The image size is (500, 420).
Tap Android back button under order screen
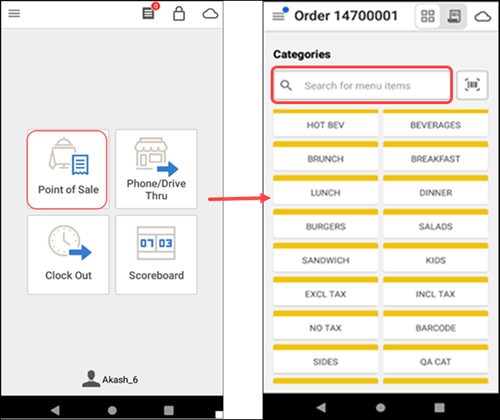point(321,407)
